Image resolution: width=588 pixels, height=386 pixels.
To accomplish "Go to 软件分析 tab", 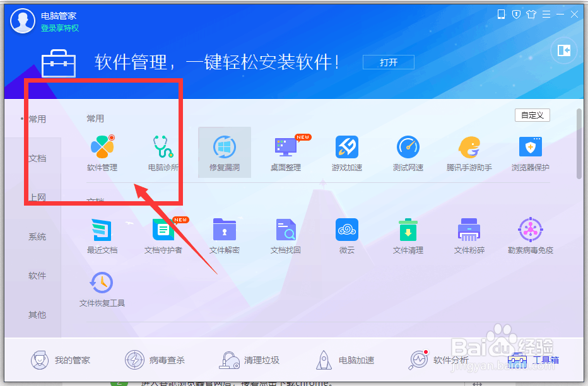I will point(438,360).
